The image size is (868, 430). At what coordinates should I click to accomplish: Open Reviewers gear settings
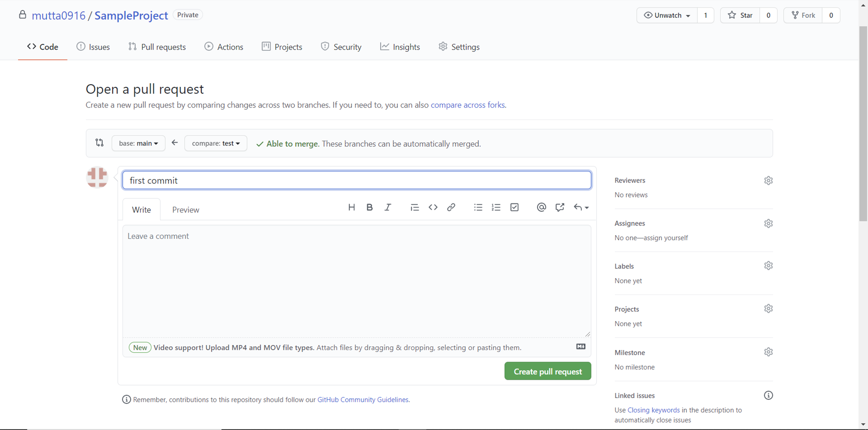pyautogui.click(x=769, y=180)
